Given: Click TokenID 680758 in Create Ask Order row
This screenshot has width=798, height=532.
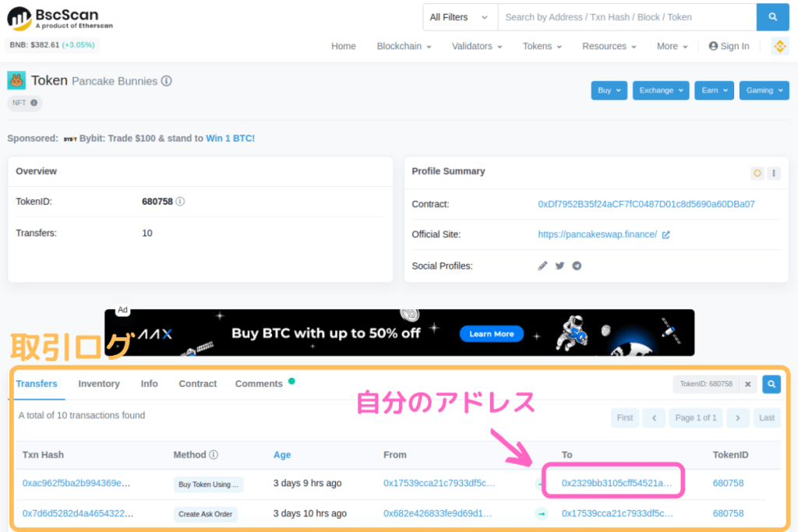Looking at the screenshot, I should pos(728,513).
